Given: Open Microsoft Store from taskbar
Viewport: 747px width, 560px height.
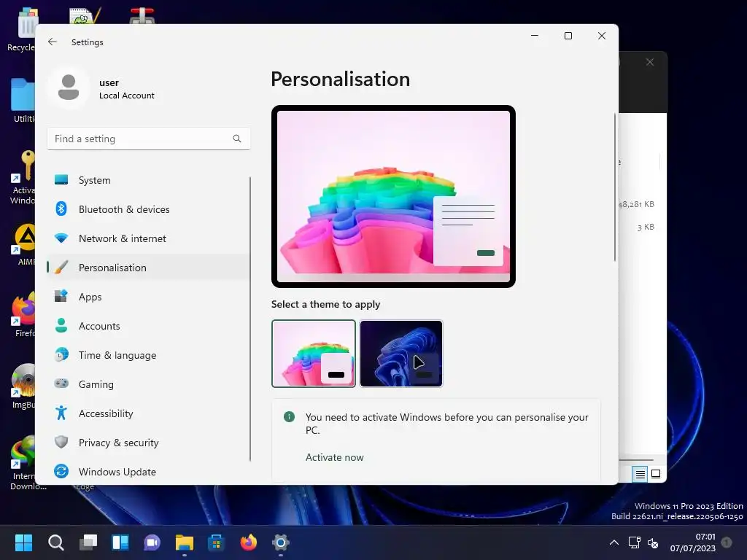Looking at the screenshot, I should point(216,542).
